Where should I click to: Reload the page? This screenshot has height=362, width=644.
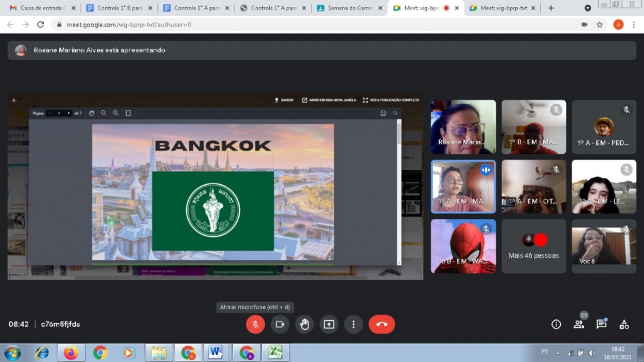click(40, 24)
